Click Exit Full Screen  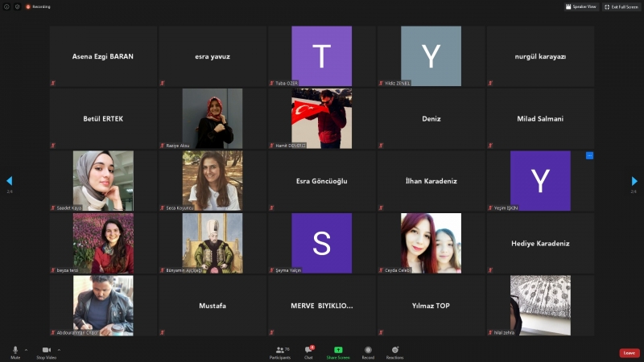622,6
